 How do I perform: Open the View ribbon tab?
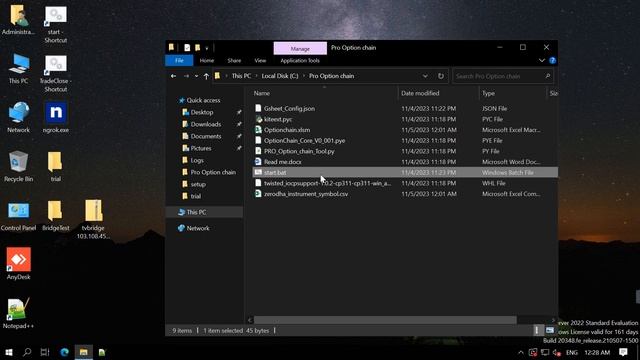(x=260, y=60)
